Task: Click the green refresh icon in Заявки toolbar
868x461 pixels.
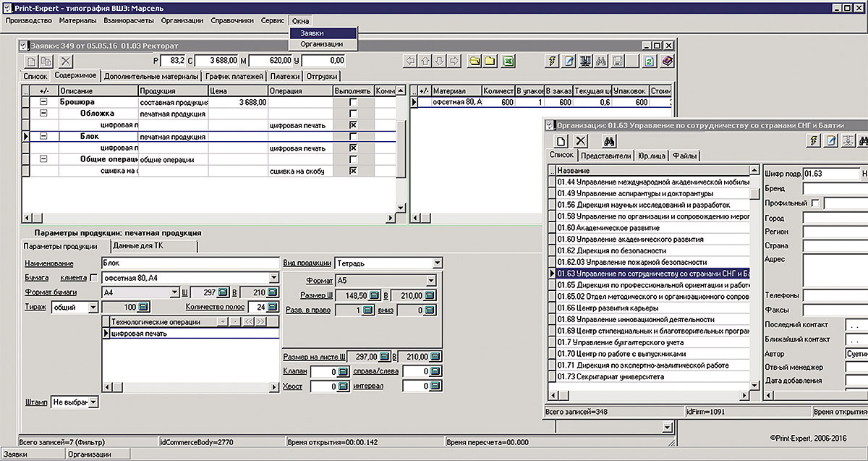Action: 650,62
